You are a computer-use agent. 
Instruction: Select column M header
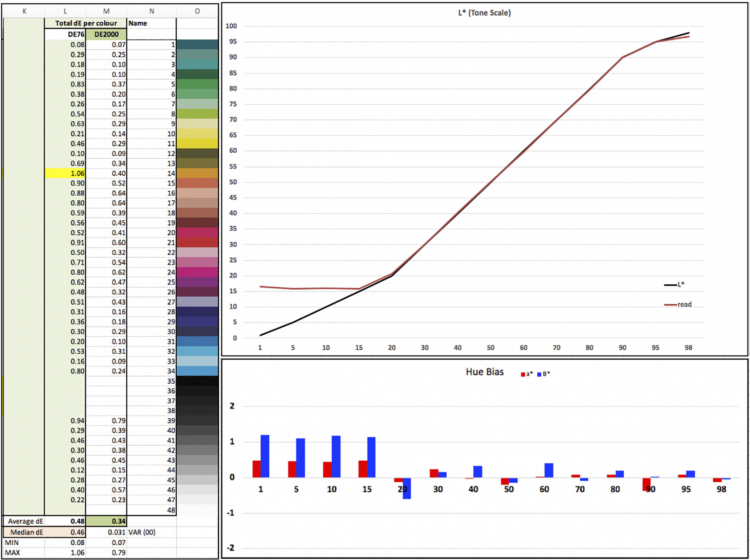click(x=106, y=11)
